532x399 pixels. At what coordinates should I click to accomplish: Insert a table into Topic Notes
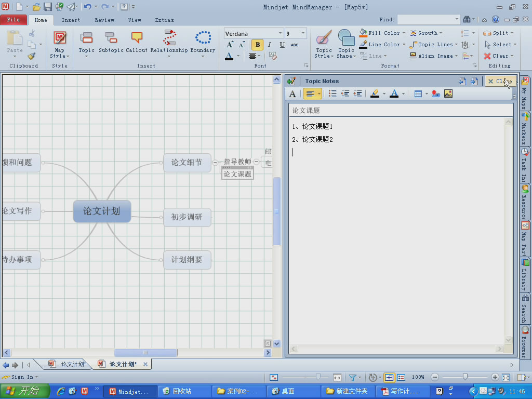(418, 94)
